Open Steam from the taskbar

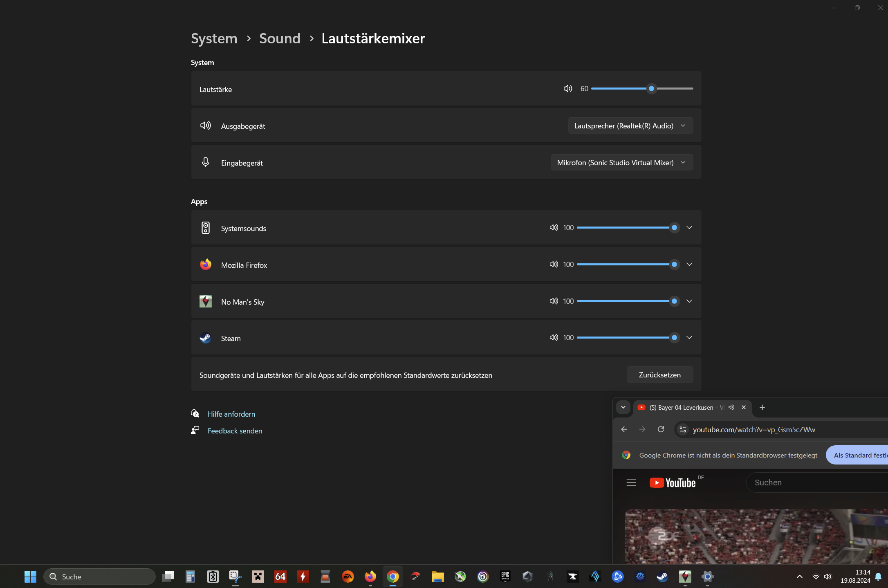(x=662, y=577)
